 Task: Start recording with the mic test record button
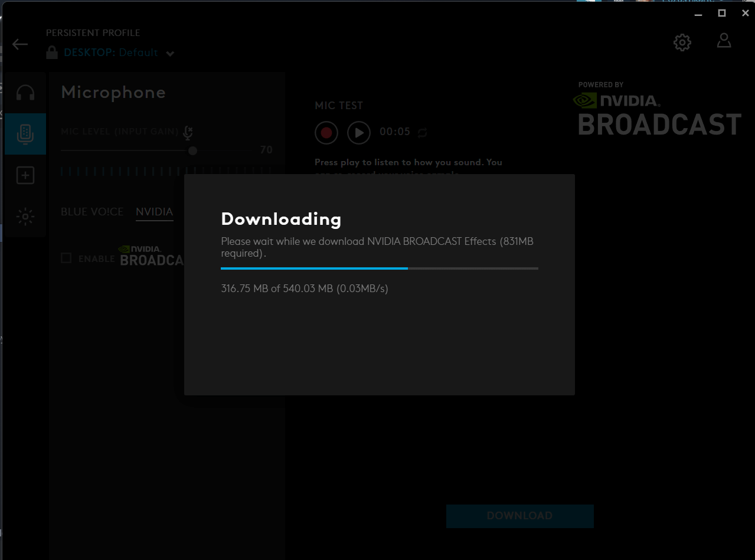[326, 133]
